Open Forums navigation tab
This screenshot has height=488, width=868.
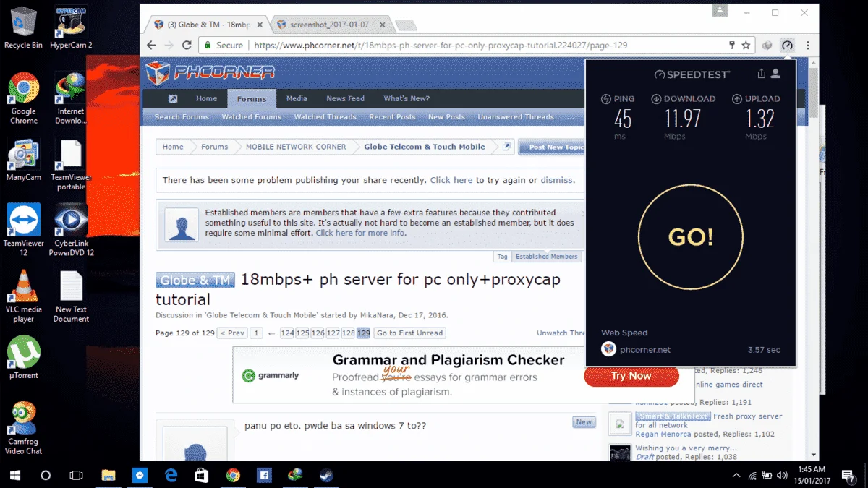tap(252, 99)
